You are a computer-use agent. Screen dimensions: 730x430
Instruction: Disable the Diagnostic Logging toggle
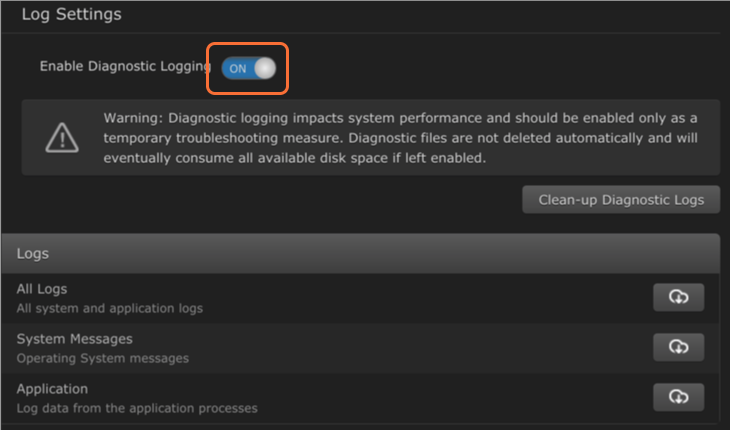[x=248, y=68]
